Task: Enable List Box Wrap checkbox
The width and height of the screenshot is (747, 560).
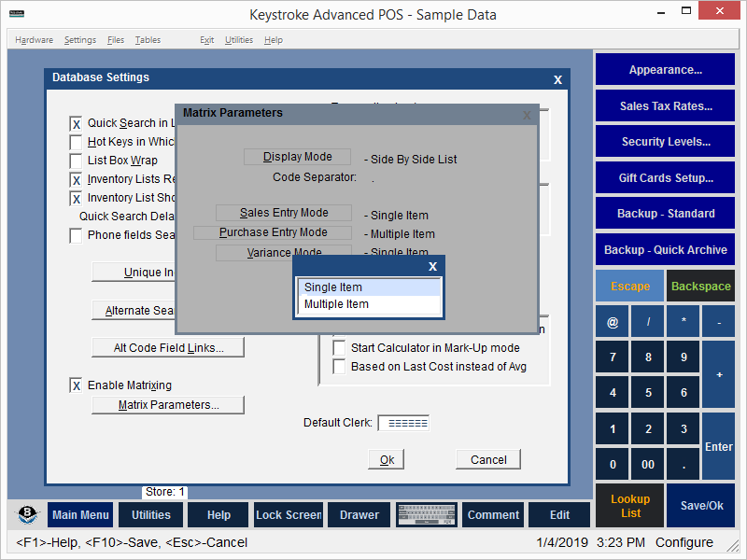Action: (x=76, y=161)
